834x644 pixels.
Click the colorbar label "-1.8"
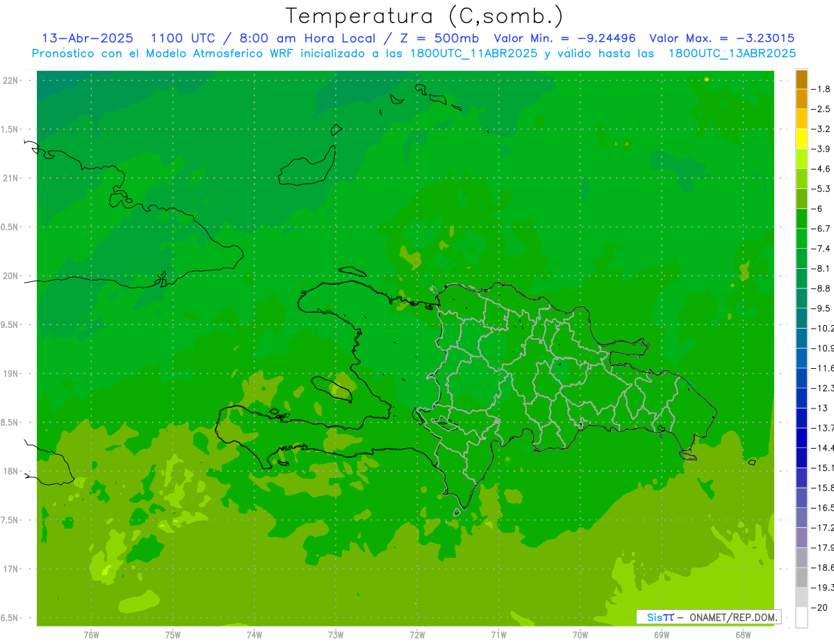coord(821,89)
